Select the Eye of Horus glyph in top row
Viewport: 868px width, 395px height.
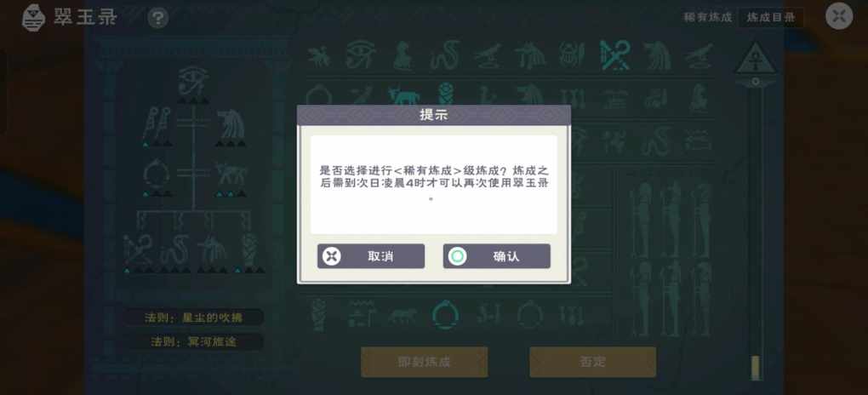[361, 54]
